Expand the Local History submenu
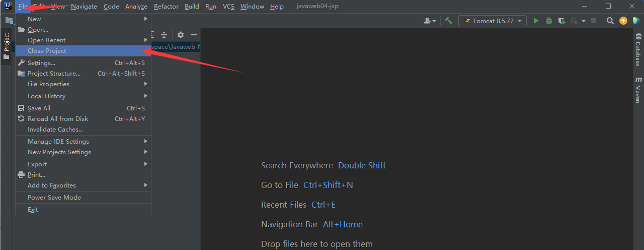644x250 pixels. 83,96
